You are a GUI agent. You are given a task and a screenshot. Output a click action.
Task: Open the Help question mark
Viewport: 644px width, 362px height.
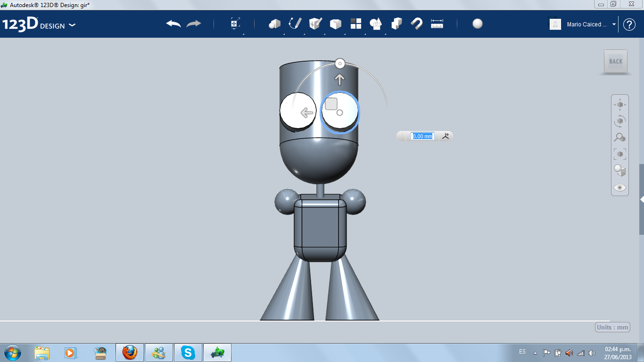pos(629,25)
